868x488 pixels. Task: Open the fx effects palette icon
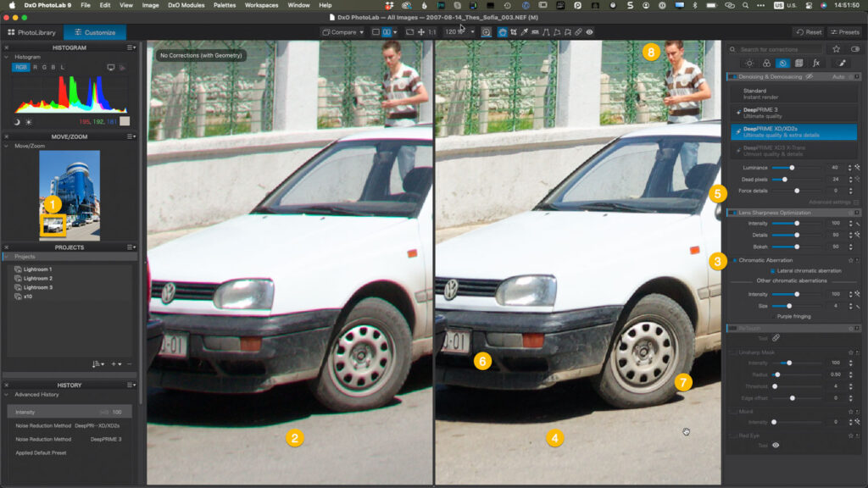[818, 63]
